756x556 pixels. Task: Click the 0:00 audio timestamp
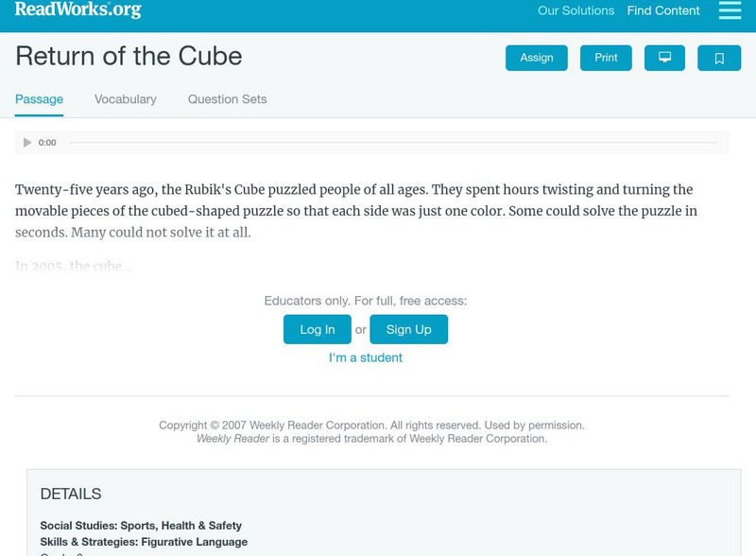point(46,142)
